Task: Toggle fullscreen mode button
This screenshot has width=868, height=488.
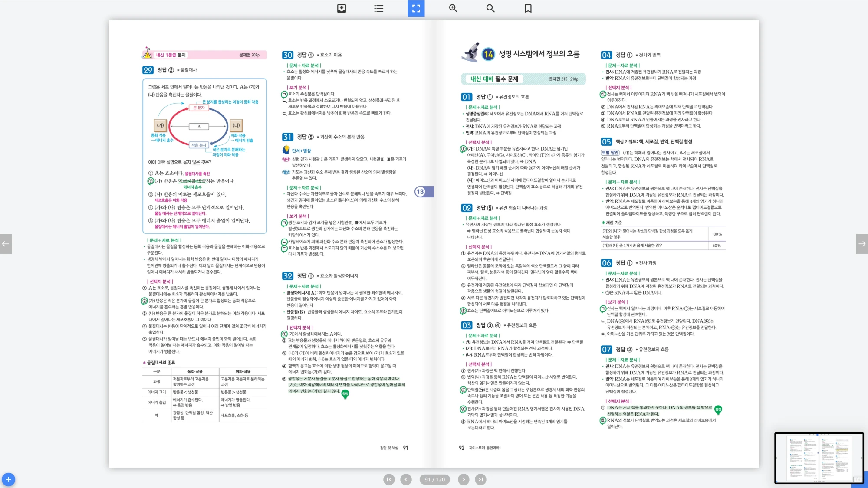Action: (x=416, y=8)
